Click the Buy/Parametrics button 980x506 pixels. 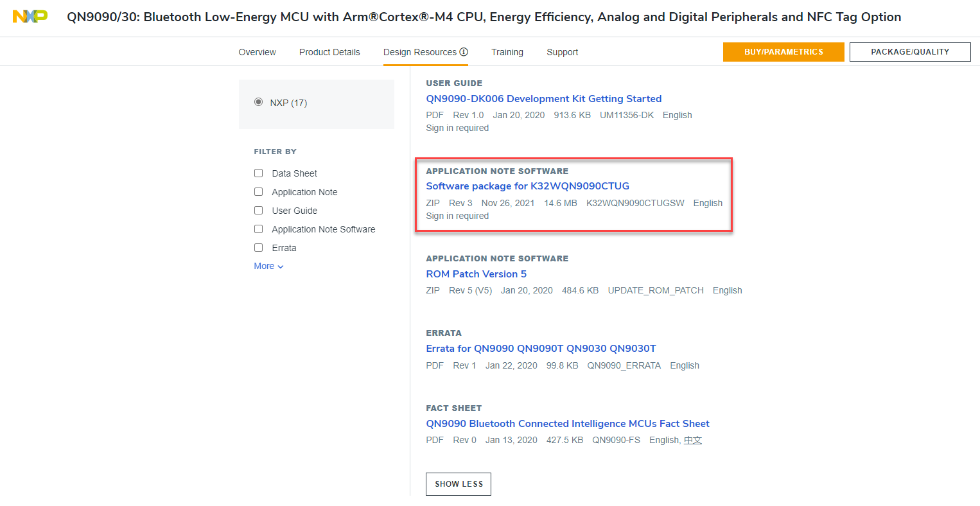[x=783, y=52]
